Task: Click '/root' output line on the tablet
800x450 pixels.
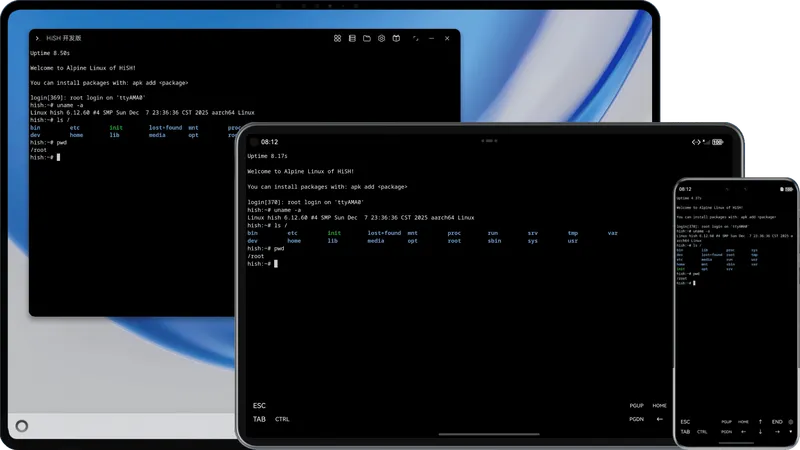Action: click(256, 256)
